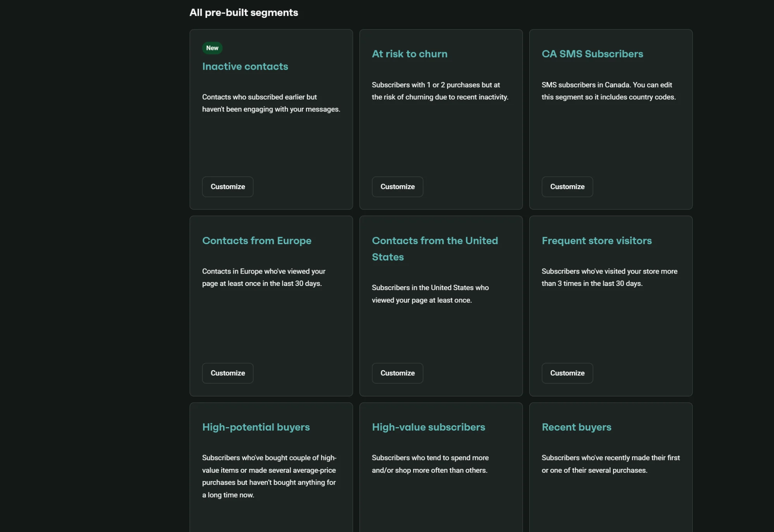Screen dimensions: 774x532
Task: Click 'Subscribers who've recently made their first' description
Action: 611,464
